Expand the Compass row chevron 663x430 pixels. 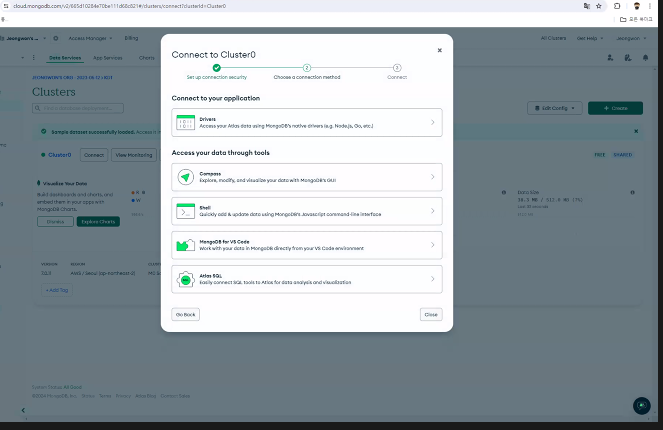tap(433, 177)
